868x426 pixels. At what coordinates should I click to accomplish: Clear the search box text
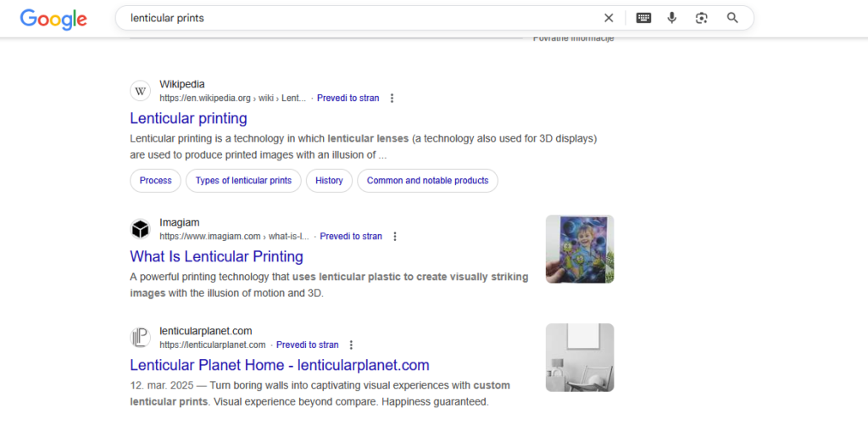coord(609,18)
